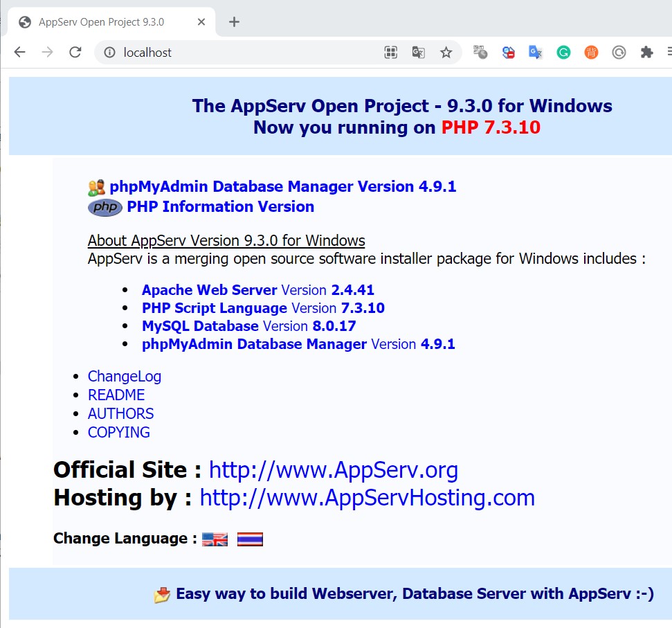Click the Chrome menu icon at toolbar edge
Viewport: 672px width, 628px height.
coord(669,53)
